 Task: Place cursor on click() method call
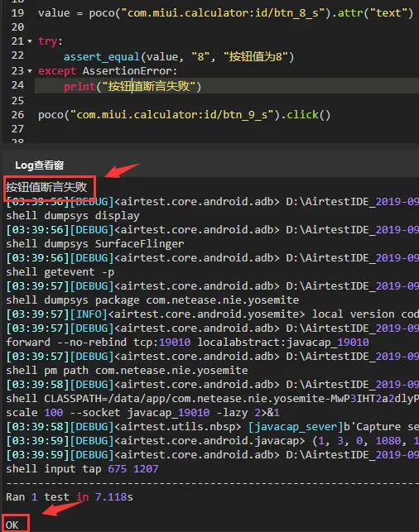click(309, 115)
